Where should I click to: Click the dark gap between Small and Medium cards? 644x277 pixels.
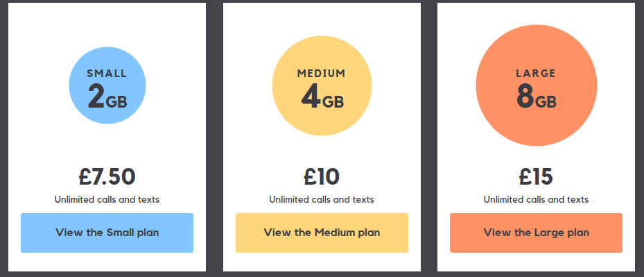coord(214,138)
